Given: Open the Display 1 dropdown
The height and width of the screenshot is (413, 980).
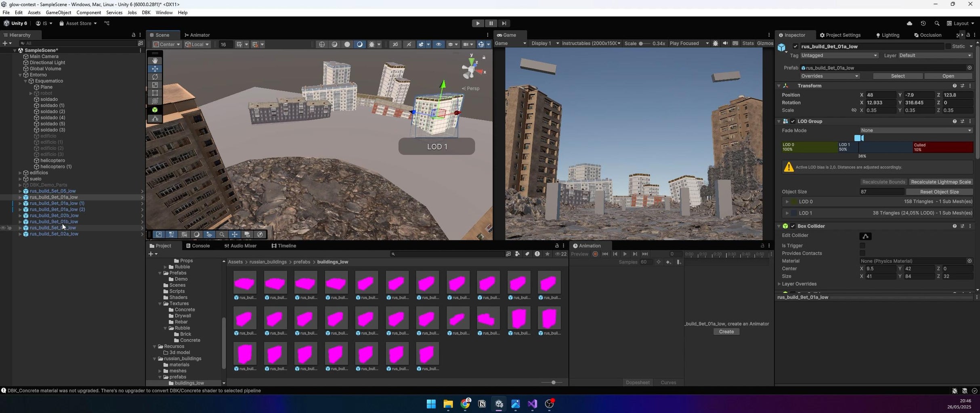Looking at the screenshot, I should 545,43.
